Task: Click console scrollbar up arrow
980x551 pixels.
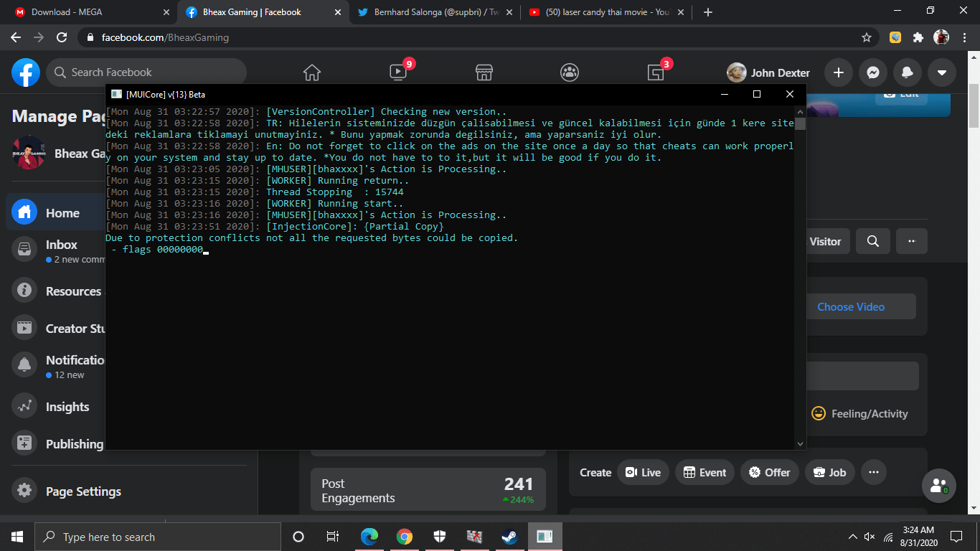Action: (801, 111)
